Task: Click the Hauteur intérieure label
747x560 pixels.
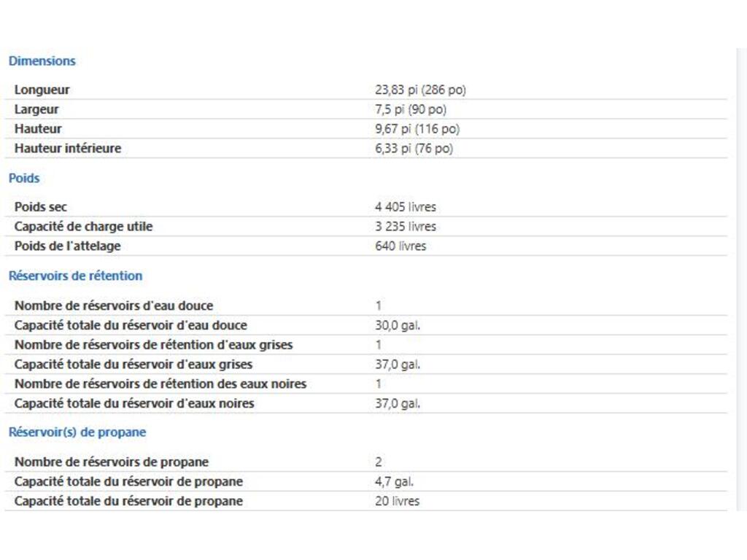Action: pyautogui.click(x=68, y=148)
